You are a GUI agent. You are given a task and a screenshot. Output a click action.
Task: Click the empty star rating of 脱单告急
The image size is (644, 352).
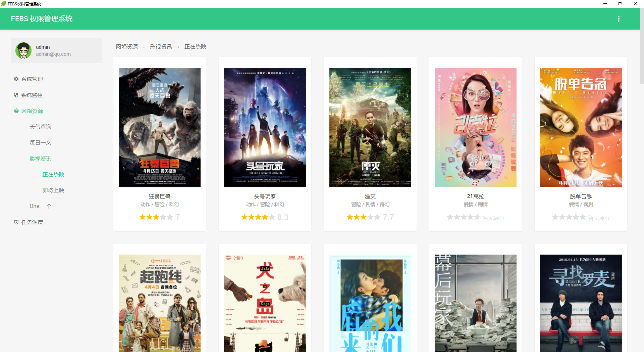[569, 217]
